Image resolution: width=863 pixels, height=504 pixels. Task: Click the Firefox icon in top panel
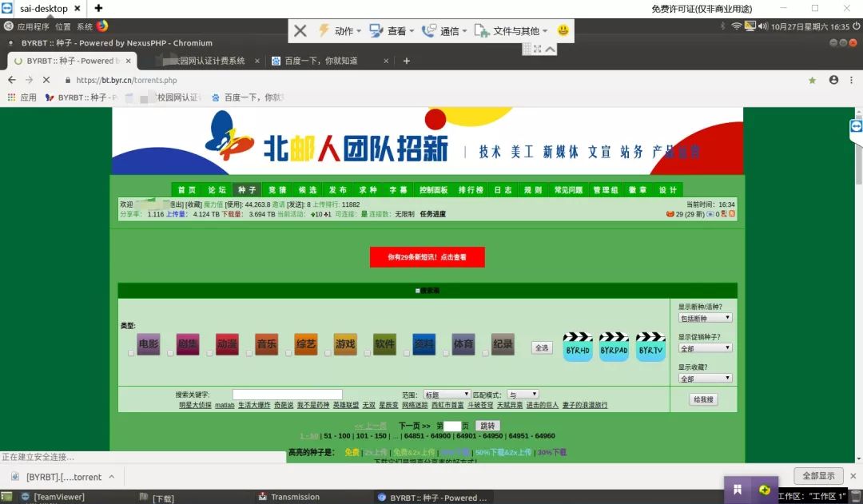tap(102, 26)
